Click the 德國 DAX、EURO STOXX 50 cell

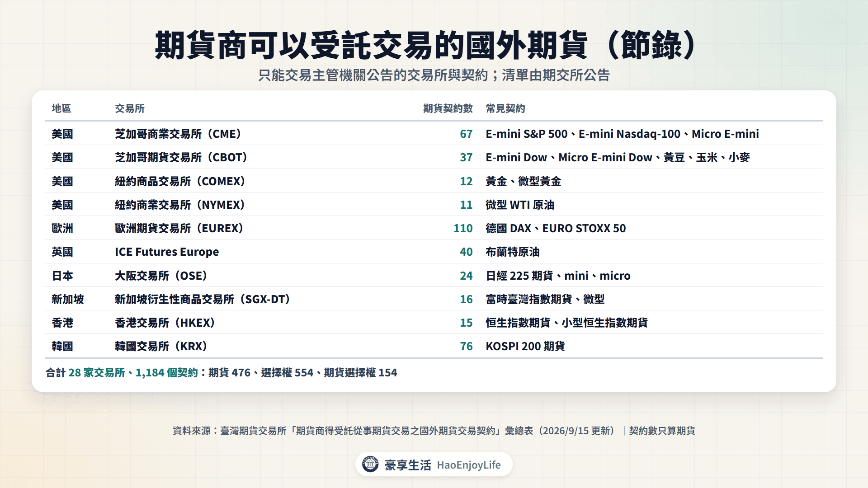[556, 228]
